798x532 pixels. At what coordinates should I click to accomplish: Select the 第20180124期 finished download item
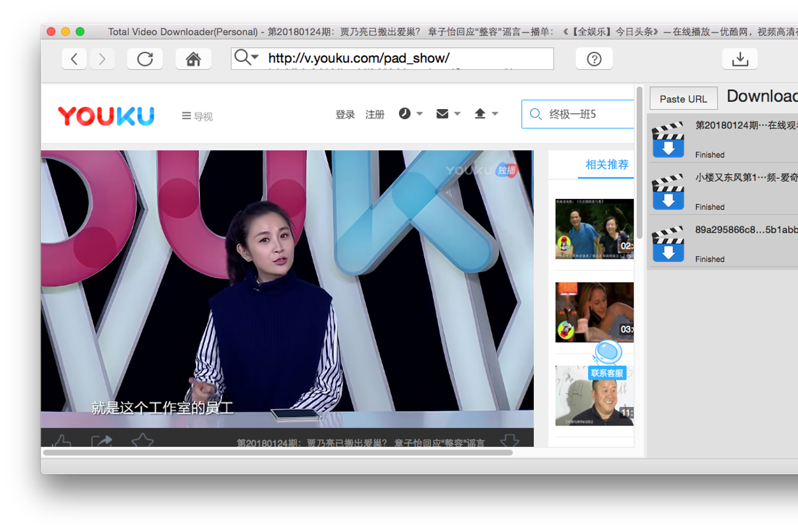723,138
